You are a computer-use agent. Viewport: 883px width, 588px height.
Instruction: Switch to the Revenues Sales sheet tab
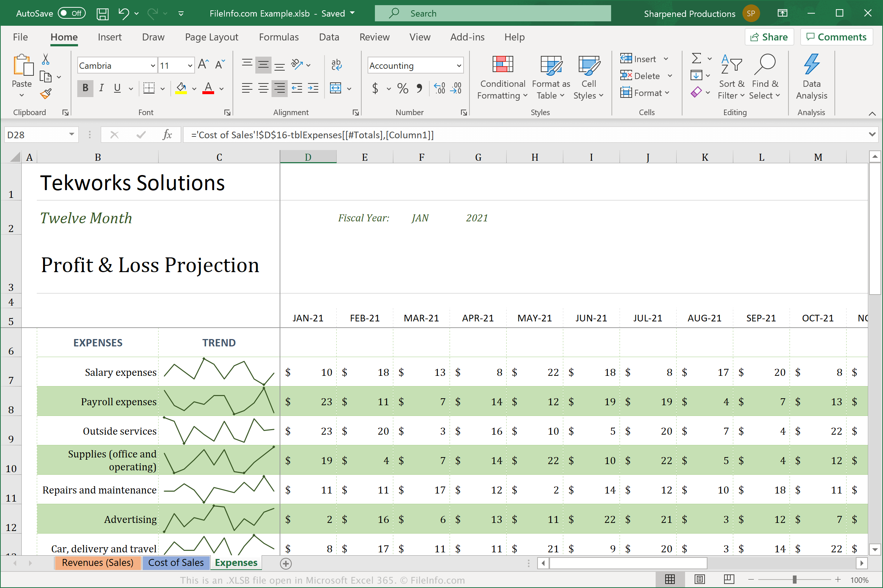pyautogui.click(x=98, y=562)
